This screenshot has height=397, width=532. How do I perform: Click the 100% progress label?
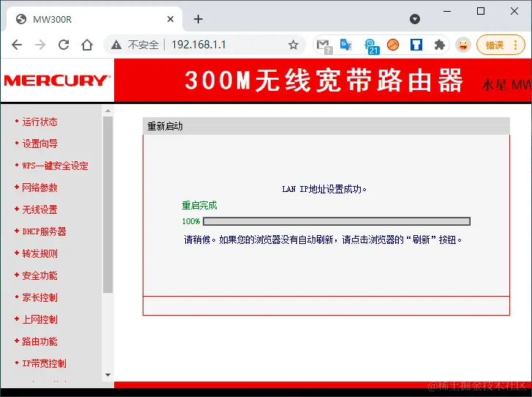[191, 221]
